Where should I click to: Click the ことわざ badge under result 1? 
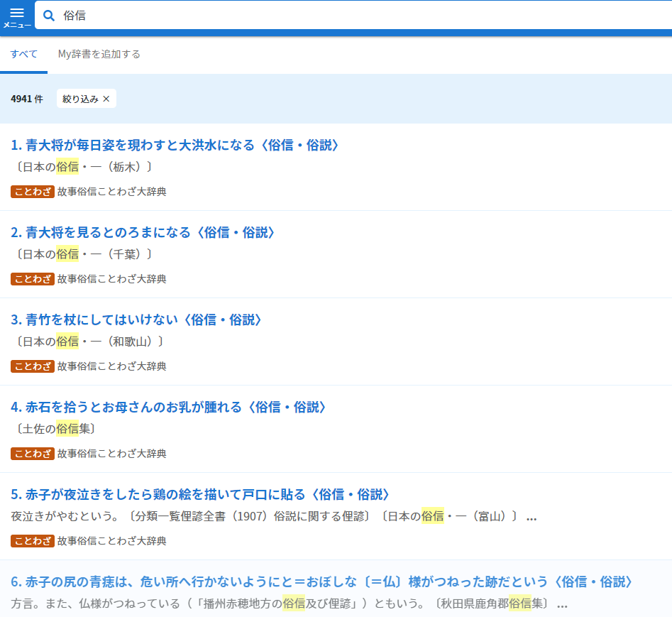click(x=33, y=192)
